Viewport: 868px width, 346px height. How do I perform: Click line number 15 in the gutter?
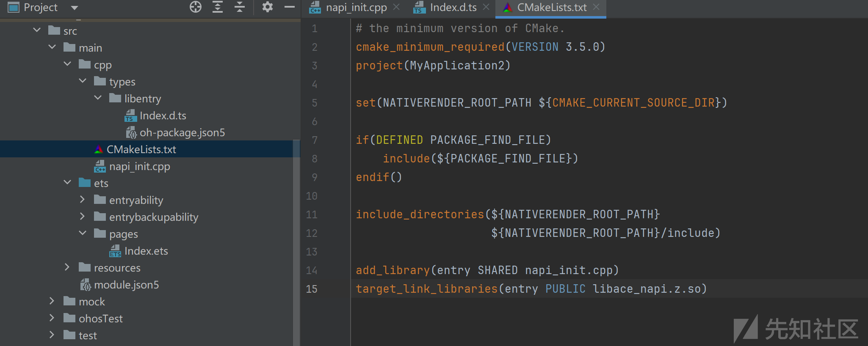[312, 289]
